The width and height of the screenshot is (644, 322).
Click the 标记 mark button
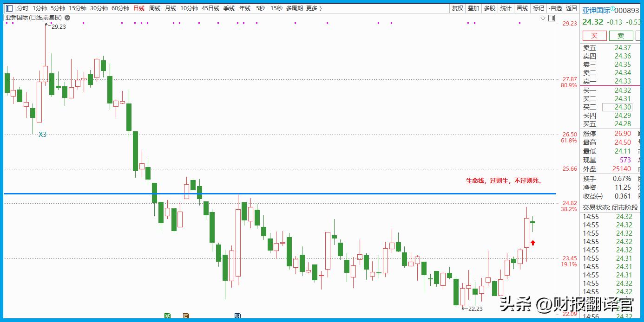point(539,8)
